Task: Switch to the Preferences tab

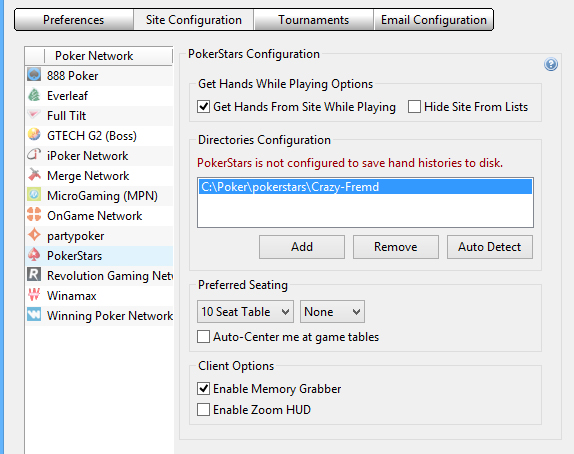Action: (x=74, y=20)
